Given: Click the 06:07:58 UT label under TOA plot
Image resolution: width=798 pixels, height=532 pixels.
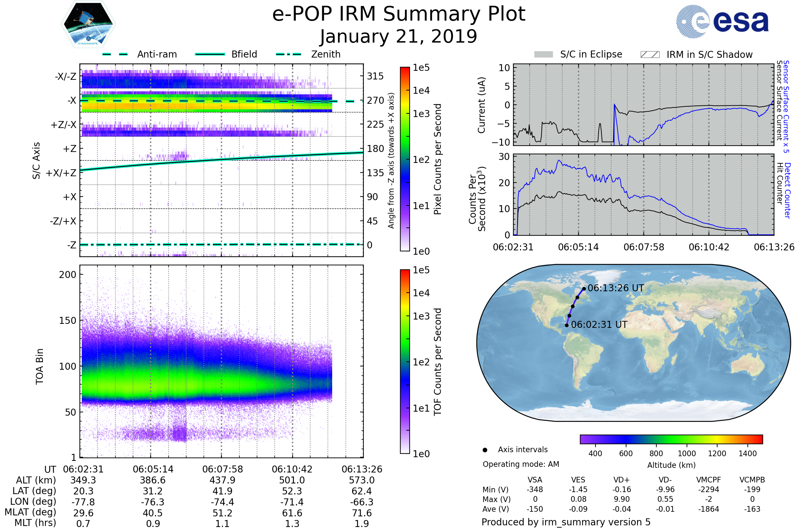Looking at the screenshot, I should 222,469.
